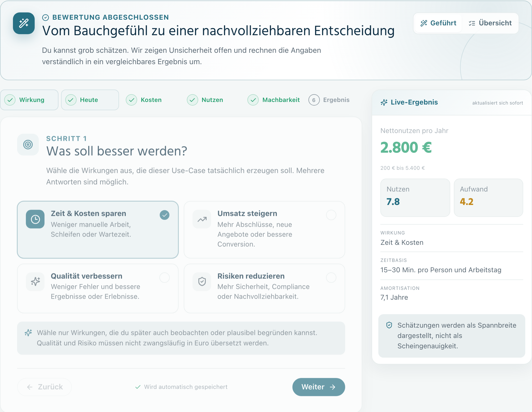Click the Bewertung abgeschlossen status label
The image size is (532, 412).
pos(110,17)
